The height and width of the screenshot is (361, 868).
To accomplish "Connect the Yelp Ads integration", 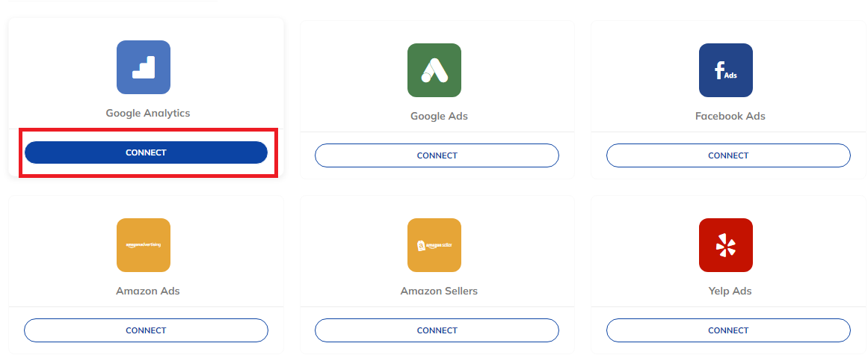I will point(728,330).
